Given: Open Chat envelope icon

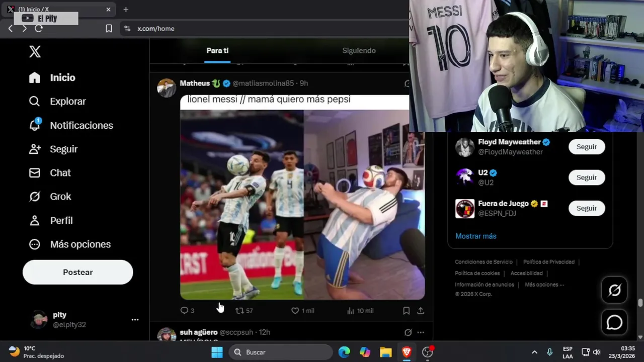Looking at the screenshot, I should (34, 172).
